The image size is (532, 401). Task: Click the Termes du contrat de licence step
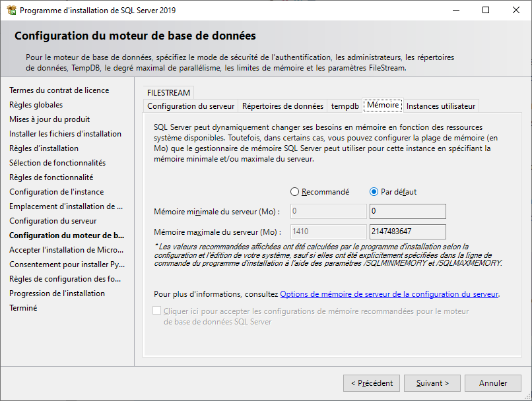point(59,90)
